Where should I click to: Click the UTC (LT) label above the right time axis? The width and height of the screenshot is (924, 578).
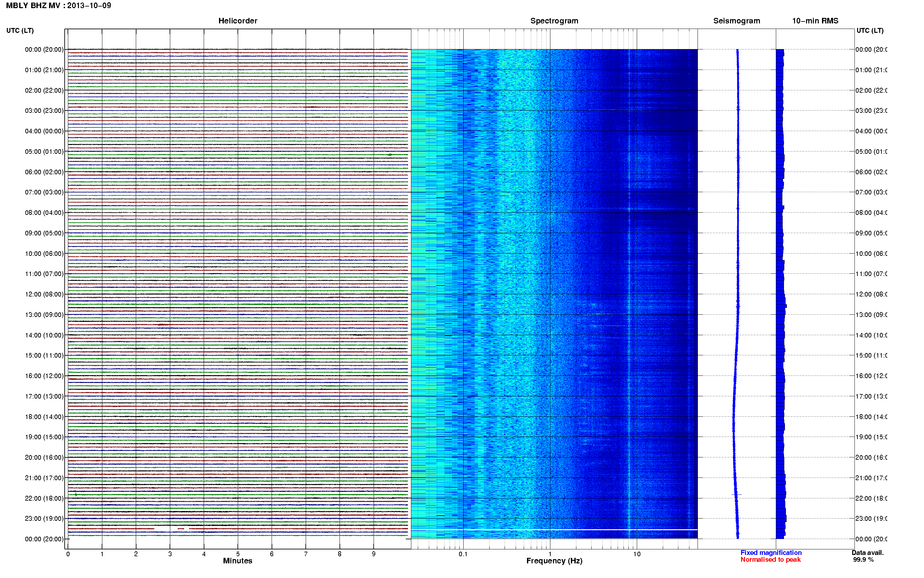pyautogui.click(x=870, y=30)
